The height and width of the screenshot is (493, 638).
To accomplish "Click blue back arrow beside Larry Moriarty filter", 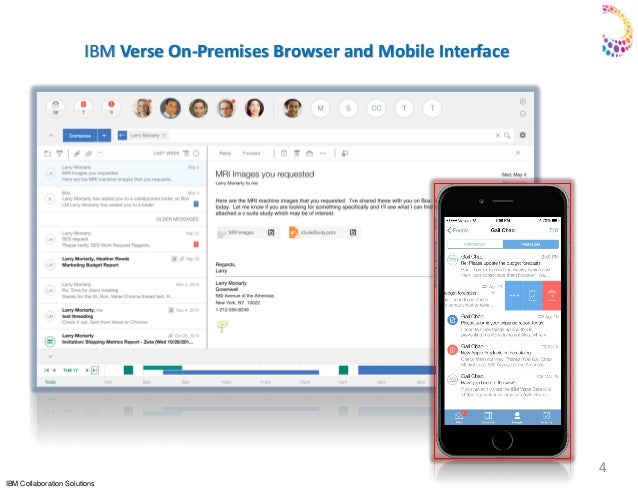I will [122, 135].
